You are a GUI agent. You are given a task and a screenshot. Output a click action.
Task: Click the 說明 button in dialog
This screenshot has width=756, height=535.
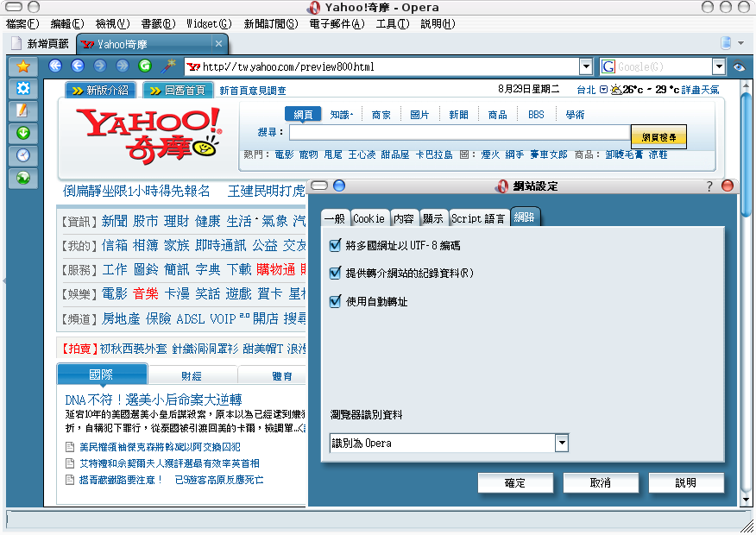[x=685, y=483]
